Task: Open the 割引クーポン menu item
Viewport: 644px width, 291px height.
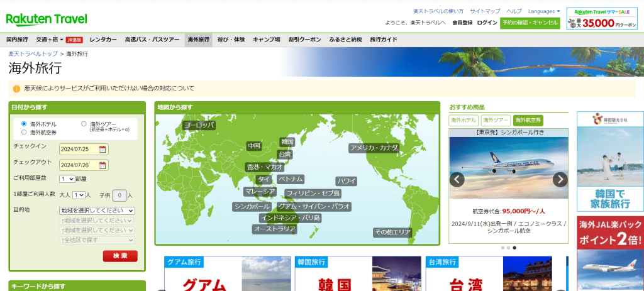Action: pos(305,40)
